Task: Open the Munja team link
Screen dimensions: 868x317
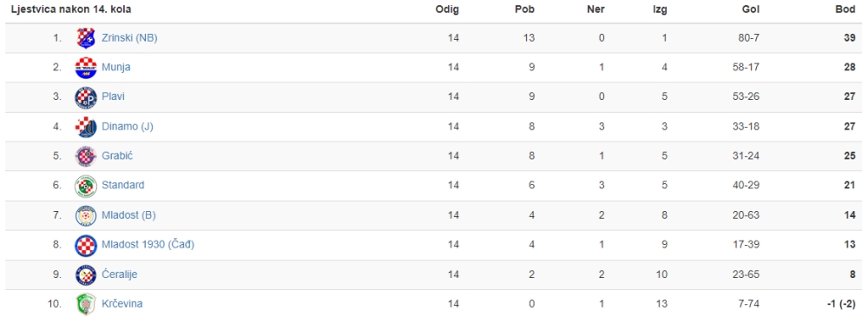Action: [x=116, y=67]
